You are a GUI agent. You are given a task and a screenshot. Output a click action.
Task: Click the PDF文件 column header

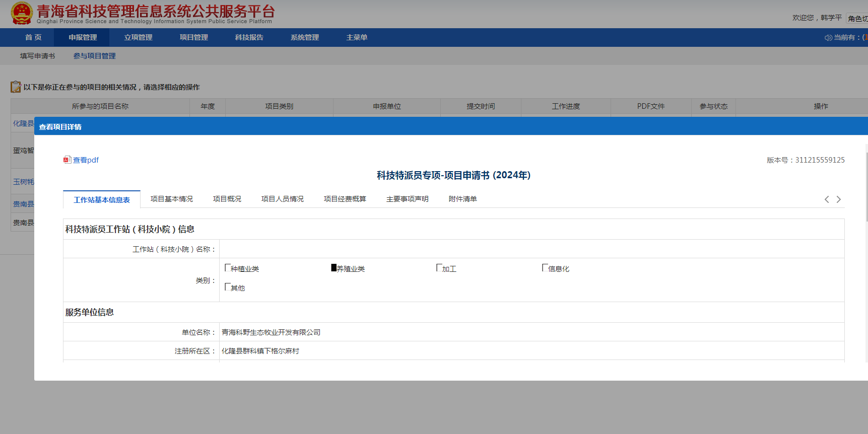click(651, 106)
